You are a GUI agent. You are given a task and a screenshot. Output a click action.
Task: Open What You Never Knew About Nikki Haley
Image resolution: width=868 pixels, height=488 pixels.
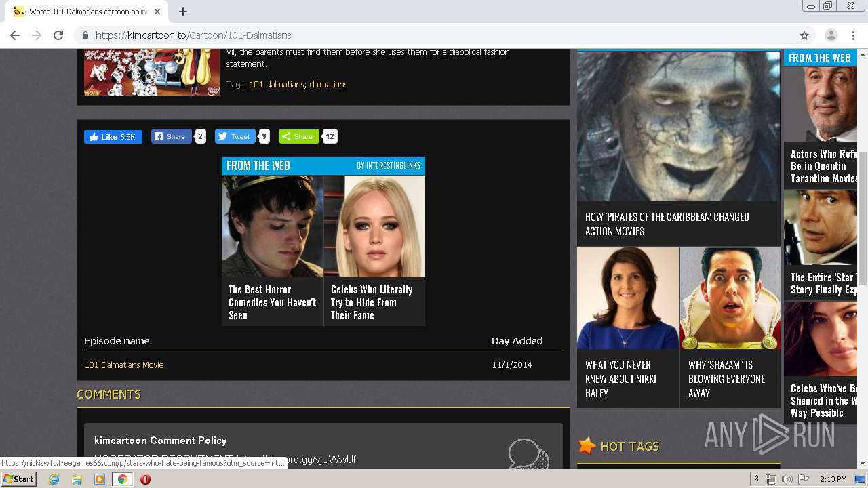(x=620, y=379)
